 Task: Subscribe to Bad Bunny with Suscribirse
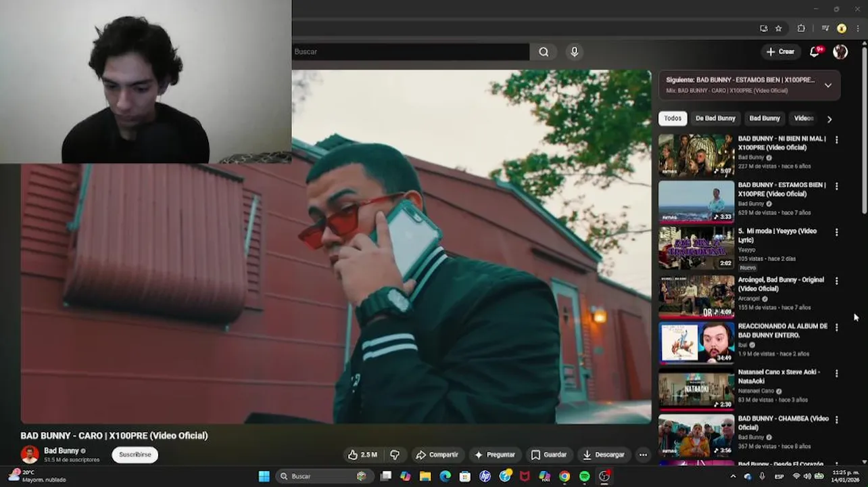point(135,455)
